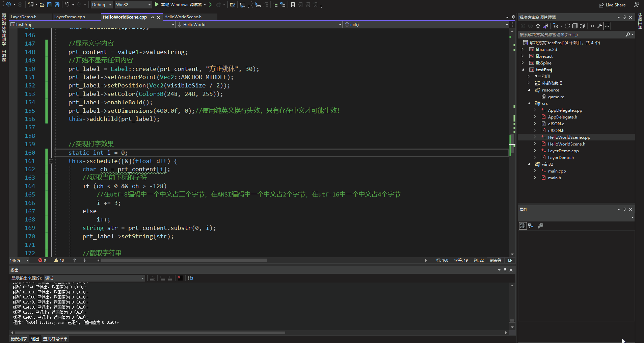Click the open file folder icon
The image size is (644, 343).
[42, 5]
